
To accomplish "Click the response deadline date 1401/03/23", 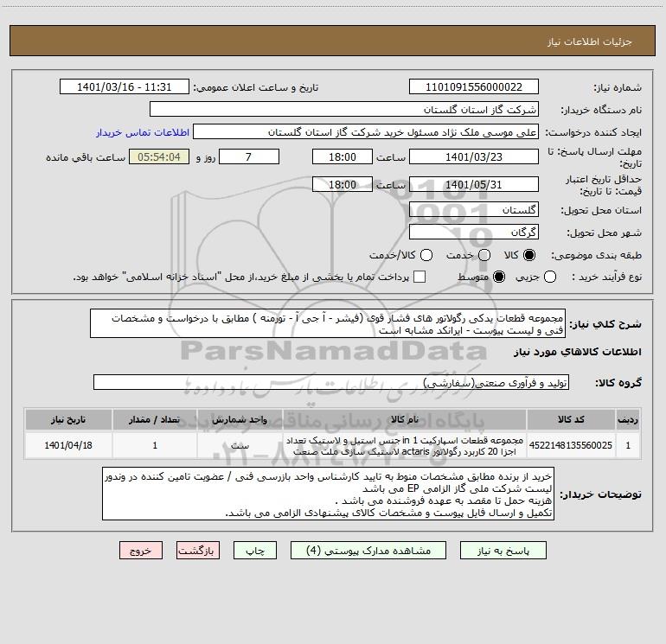I will [474, 156].
